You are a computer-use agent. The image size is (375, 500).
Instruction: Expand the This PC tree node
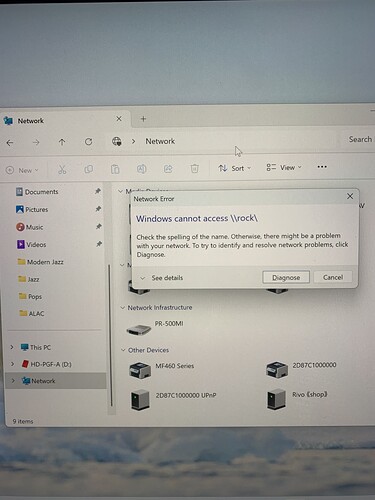click(x=12, y=347)
